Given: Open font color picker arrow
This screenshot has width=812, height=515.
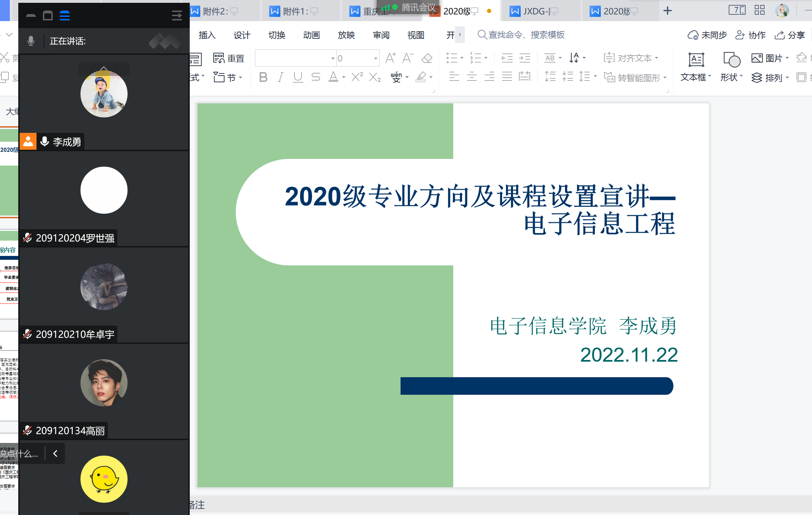Looking at the screenshot, I should pos(344,77).
